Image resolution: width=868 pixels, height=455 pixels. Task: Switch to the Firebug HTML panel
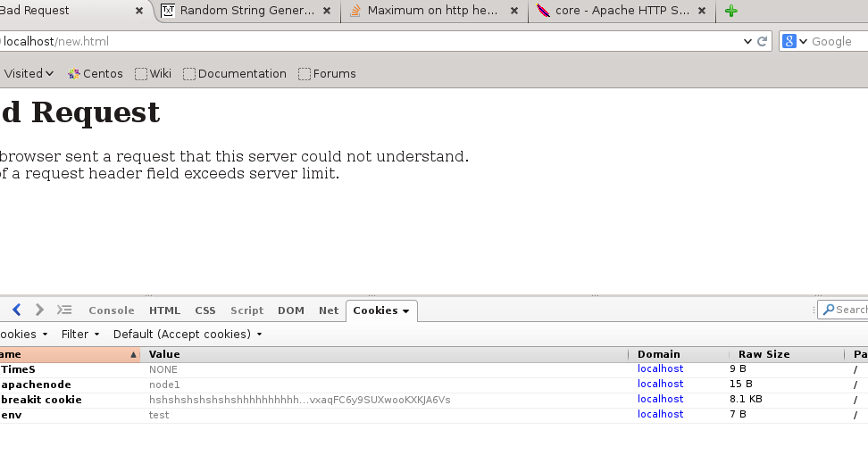click(x=164, y=310)
